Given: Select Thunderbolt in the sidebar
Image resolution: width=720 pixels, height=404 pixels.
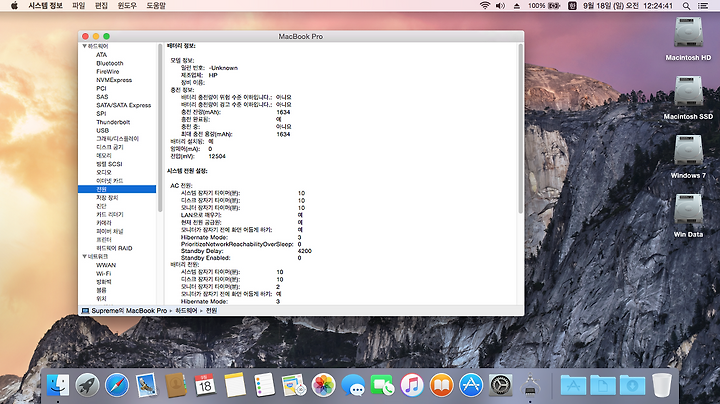Looking at the screenshot, I should 113,122.
